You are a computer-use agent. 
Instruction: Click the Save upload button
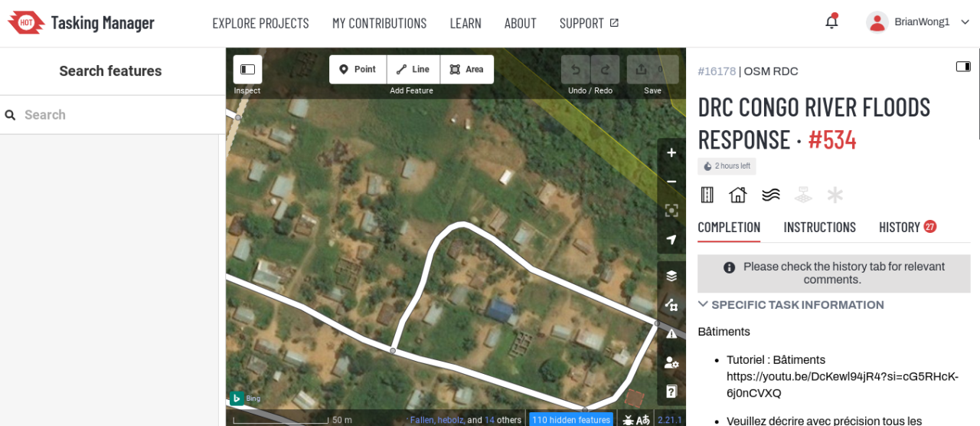(x=652, y=69)
